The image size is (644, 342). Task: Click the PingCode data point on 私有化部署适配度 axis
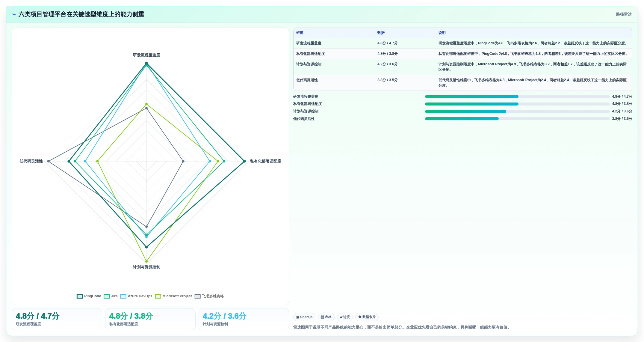pos(244,161)
